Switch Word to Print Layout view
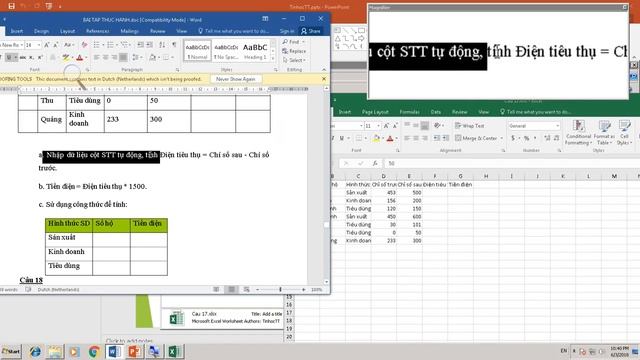This screenshot has height=360, width=640. [231, 289]
